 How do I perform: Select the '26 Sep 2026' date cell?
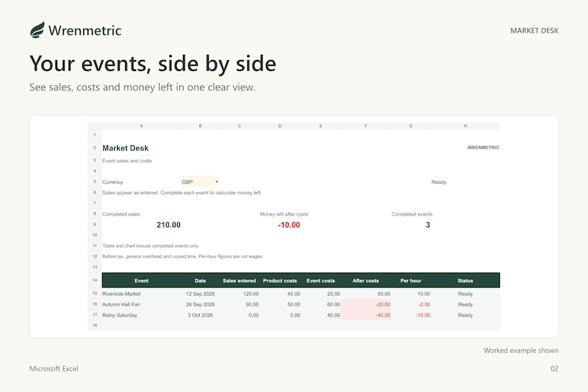point(200,305)
